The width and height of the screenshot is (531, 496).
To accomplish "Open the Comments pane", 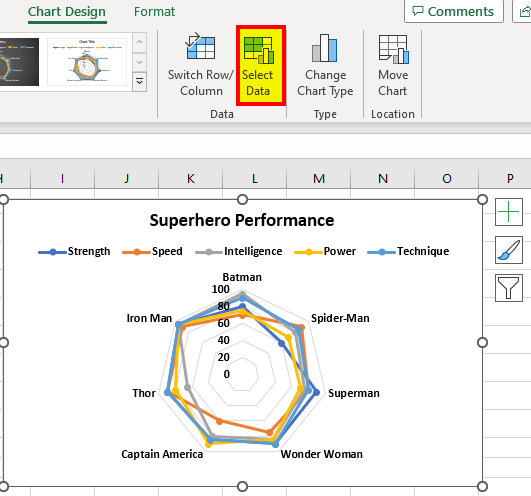I will [x=454, y=12].
